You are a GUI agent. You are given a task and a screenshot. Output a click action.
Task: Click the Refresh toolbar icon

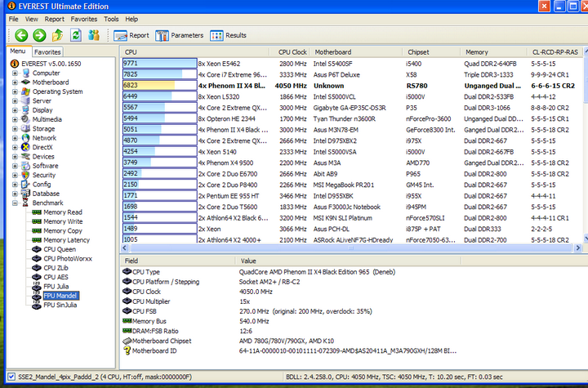pos(76,35)
